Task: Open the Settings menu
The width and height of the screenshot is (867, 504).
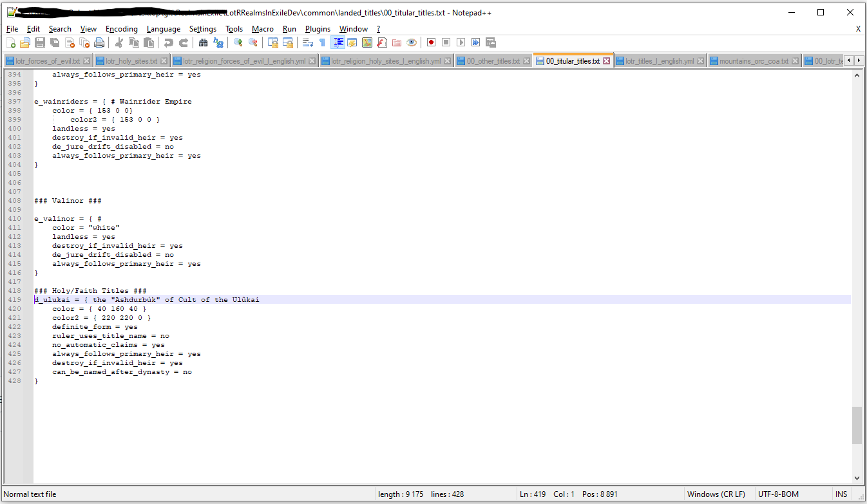Action: click(x=203, y=29)
